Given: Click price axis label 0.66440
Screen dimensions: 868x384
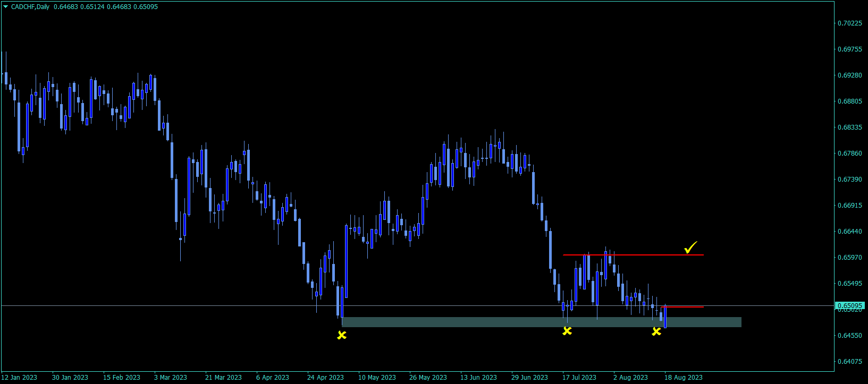Looking at the screenshot, I should coord(850,232).
